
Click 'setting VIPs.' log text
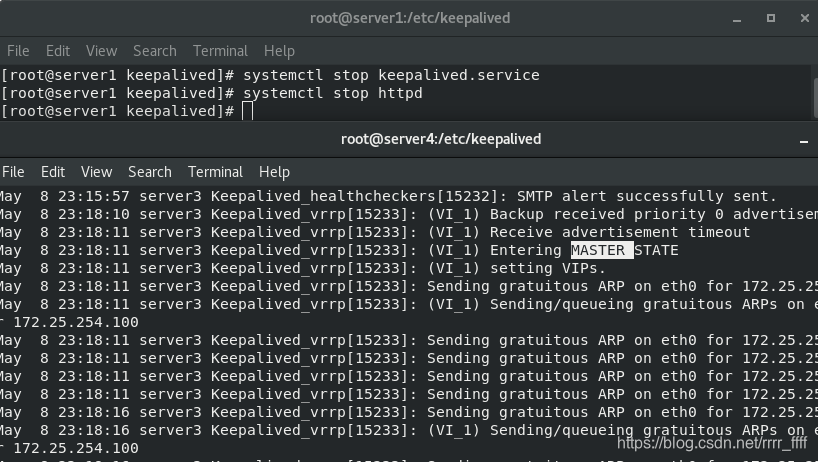point(548,269)
